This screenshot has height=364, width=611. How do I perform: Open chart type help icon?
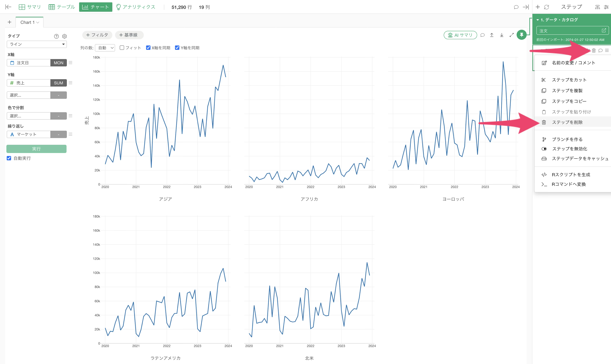[x=56, y=36]
